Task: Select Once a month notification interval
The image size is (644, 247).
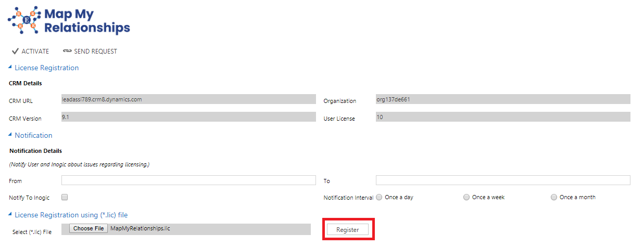Action: (x=554, y=197)
